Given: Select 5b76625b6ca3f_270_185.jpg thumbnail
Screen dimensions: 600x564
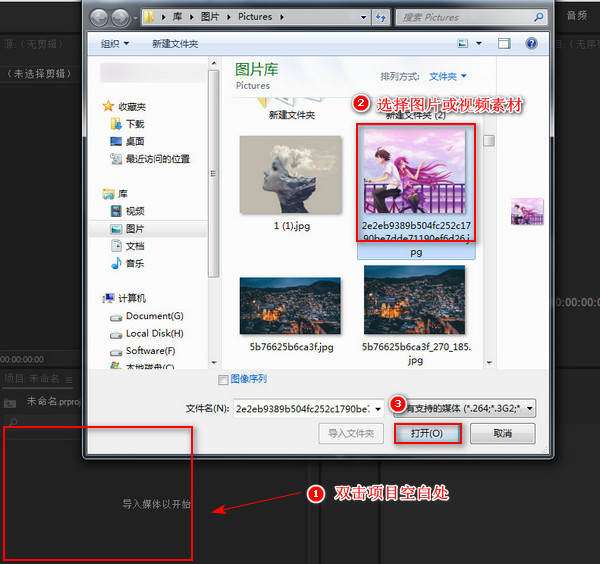Looking at the screenshot, I should click(x=414, y=300).
